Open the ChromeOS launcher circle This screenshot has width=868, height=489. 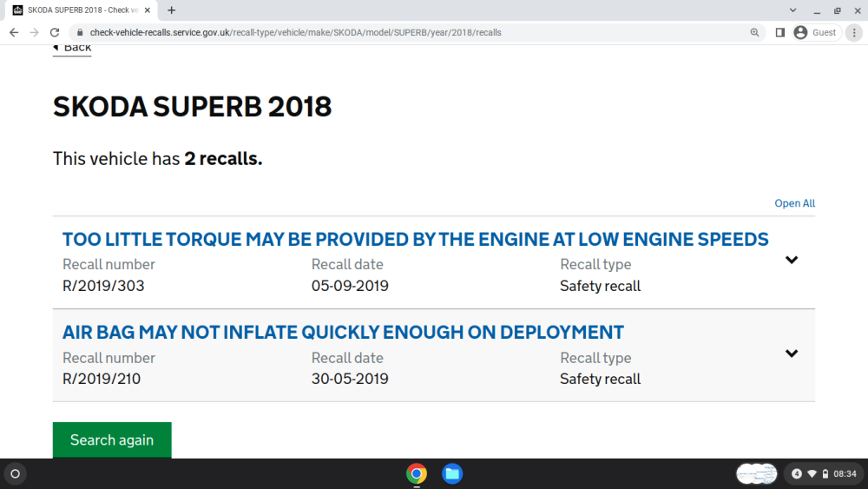(x=15, y=474)
